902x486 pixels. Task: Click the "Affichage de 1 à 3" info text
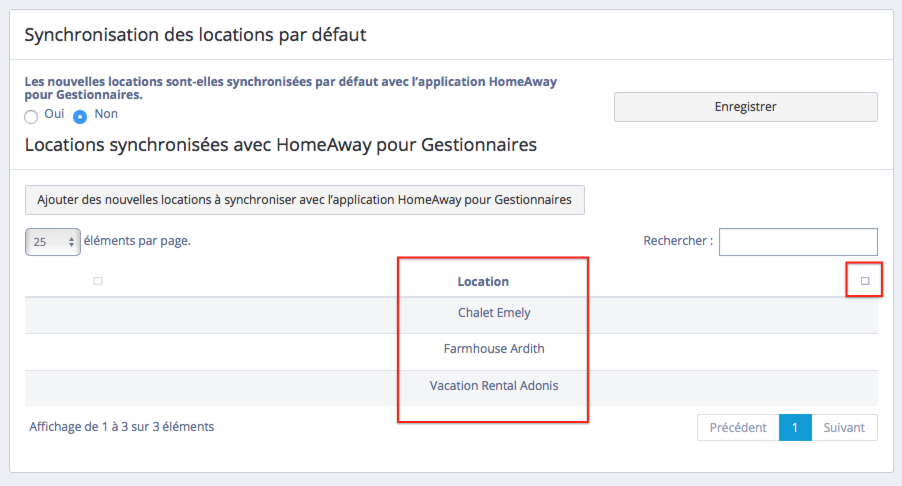122,427
